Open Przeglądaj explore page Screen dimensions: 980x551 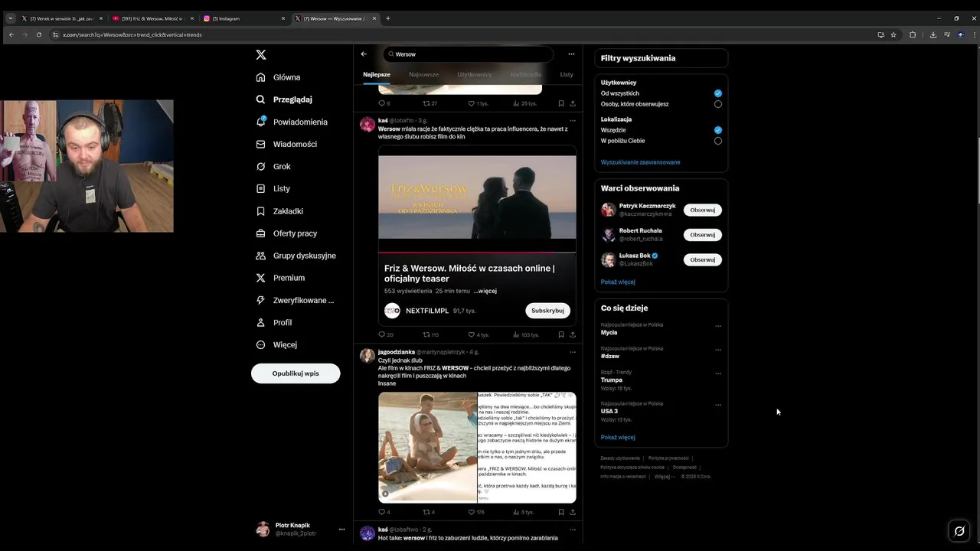(x=284, y=99)
